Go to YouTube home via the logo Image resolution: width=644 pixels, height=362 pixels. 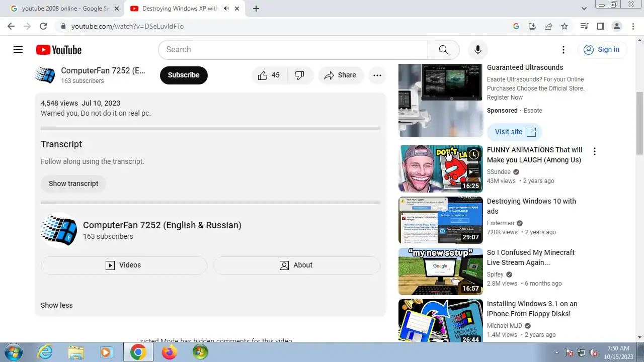click(59, 50)
